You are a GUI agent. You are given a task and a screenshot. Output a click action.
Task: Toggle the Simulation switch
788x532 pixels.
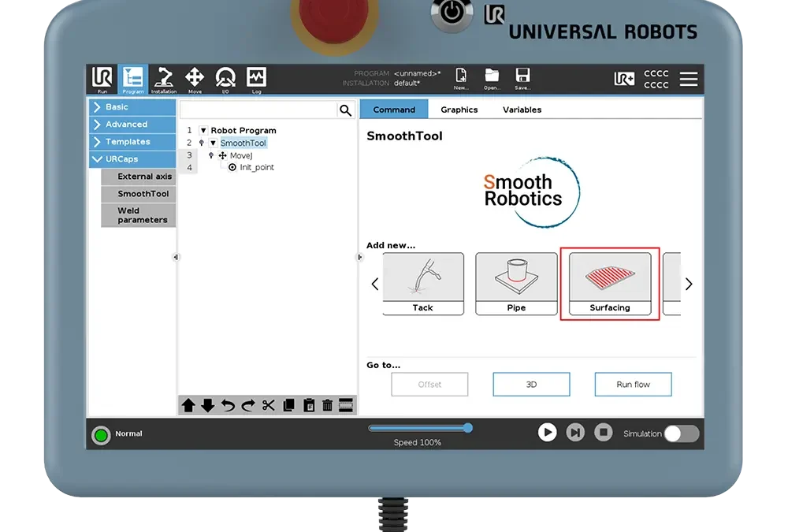click(x=682, y=434)
